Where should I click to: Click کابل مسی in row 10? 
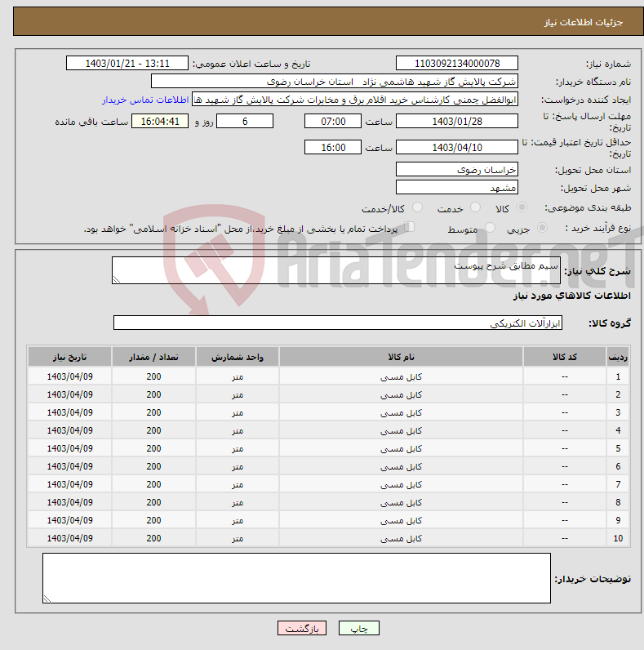[x=401, y=538]
